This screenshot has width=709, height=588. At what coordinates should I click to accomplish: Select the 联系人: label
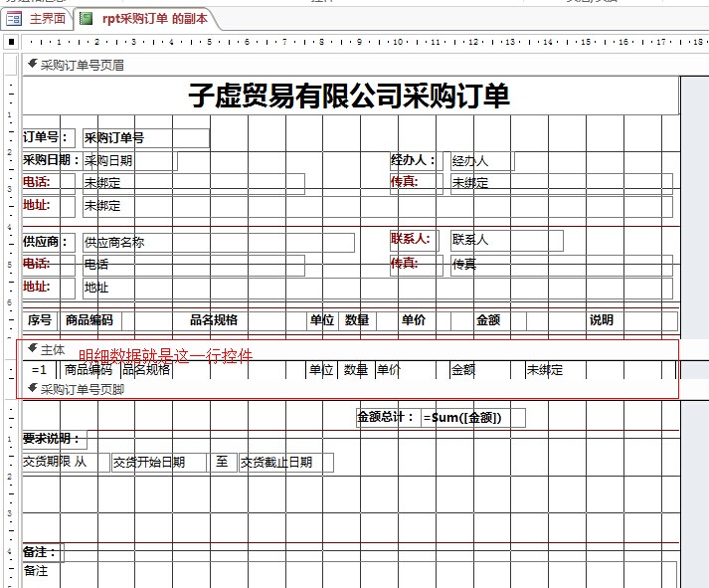(415, 240)
